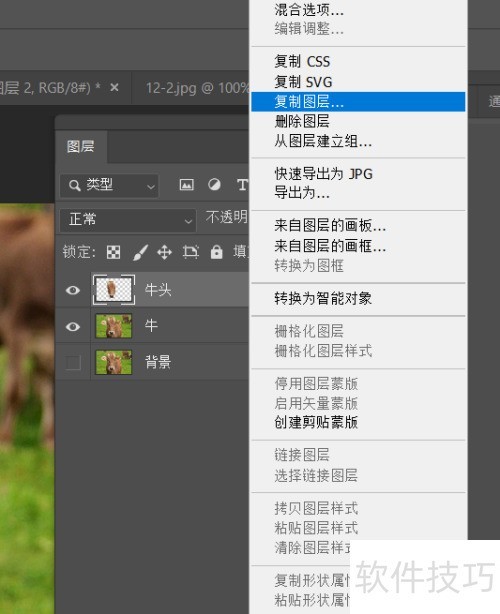This screenshot has height=614, width=500.
Task: Select the 背景 layer name
Action: pyautogui.click(x=158, y=362)
